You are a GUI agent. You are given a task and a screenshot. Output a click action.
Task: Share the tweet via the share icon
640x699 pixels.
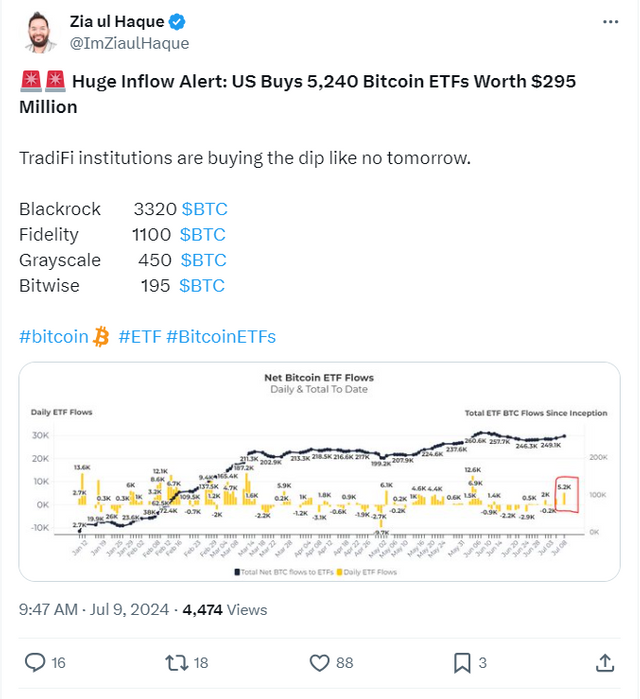tap(605, 662)
